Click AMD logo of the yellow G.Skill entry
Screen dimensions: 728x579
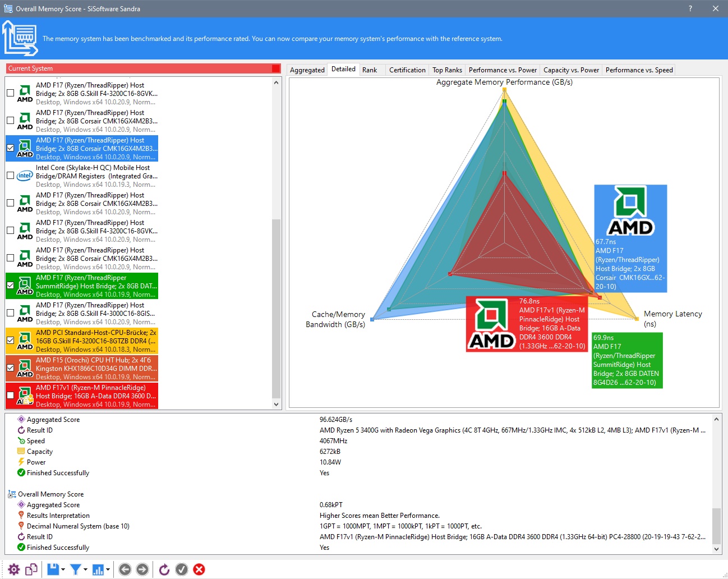25,341
